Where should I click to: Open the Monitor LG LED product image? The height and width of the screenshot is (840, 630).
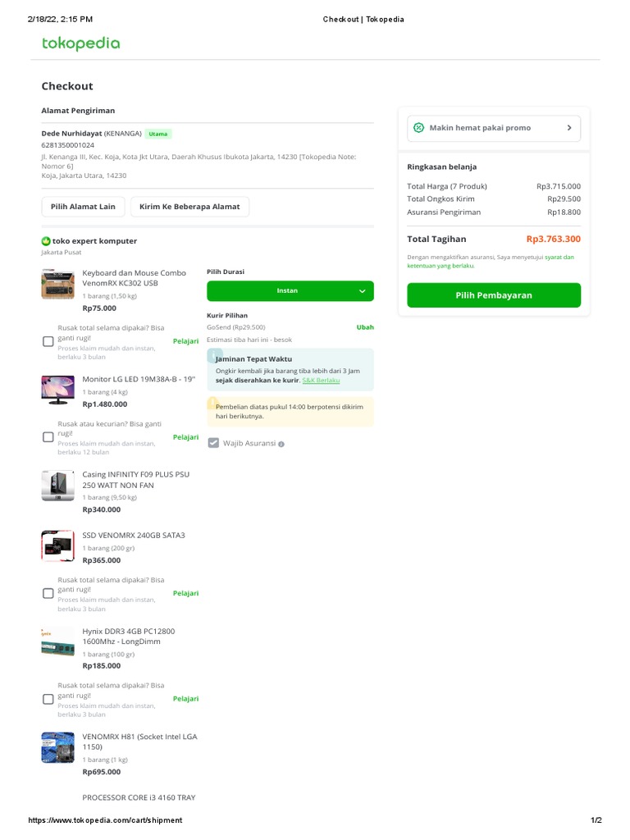(57, 388)
